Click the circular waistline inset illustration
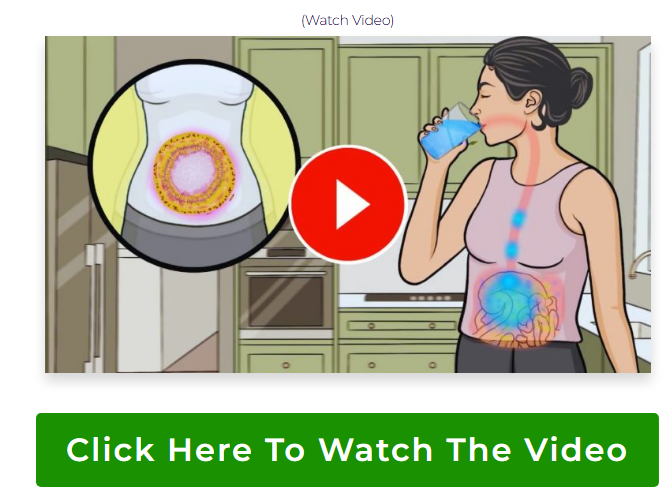This screenshot has width=670, height=498. pyautogui.click(x=194, y=165)
